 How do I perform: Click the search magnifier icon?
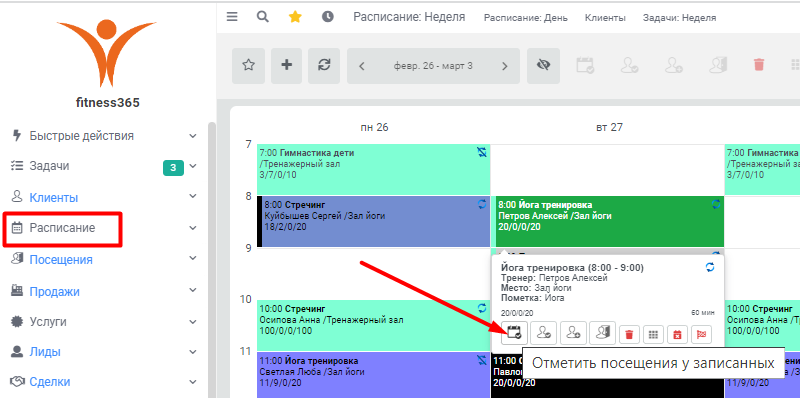tap(262, 17)
